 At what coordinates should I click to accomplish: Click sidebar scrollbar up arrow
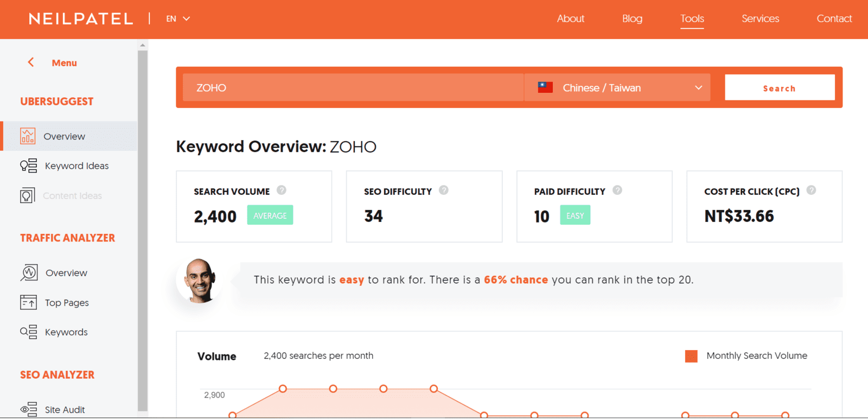pos(143,45)
